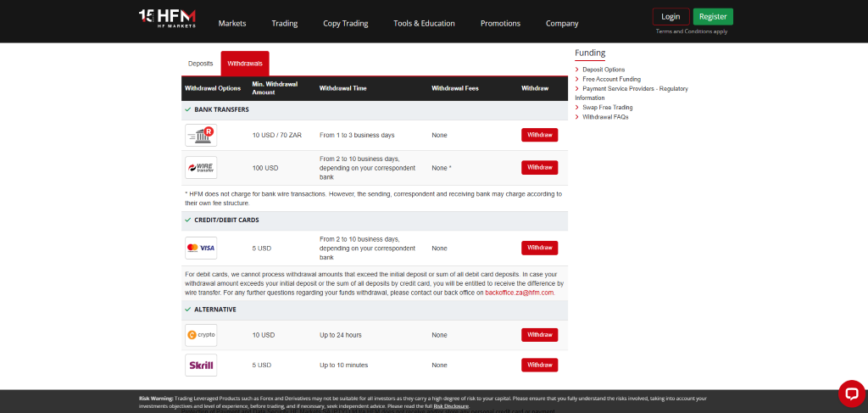Open the Withdrawal FAQs link

[x=605, y=117]
